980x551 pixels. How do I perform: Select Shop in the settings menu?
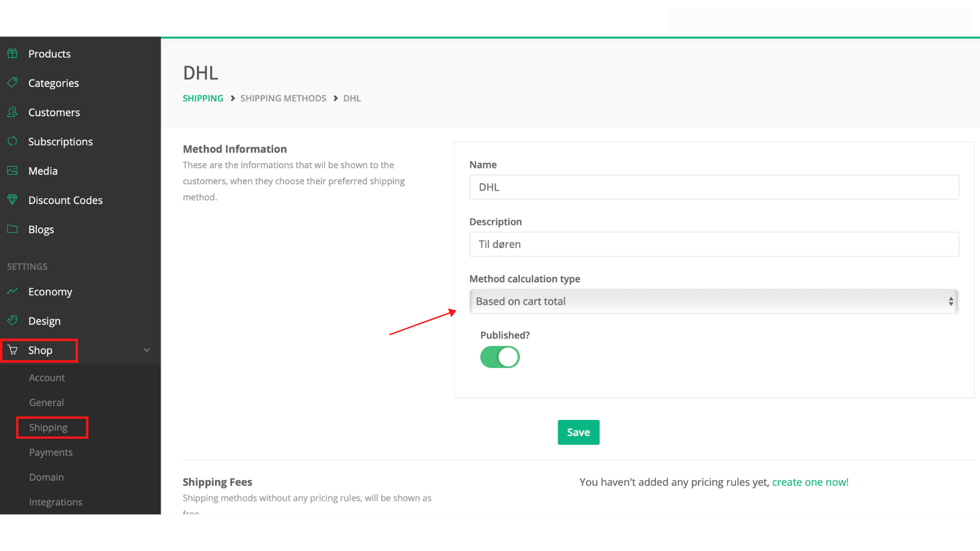click(40, 350)
